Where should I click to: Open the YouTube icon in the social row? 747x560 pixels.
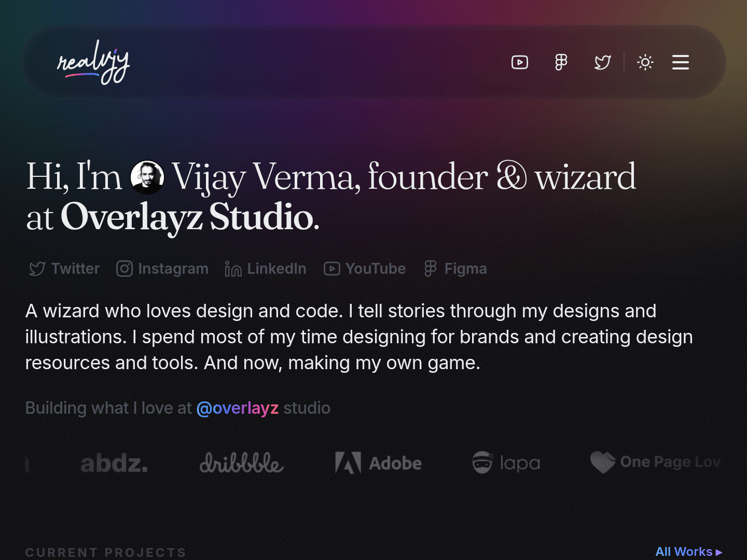pyautogui.click(x=331, y=269)
